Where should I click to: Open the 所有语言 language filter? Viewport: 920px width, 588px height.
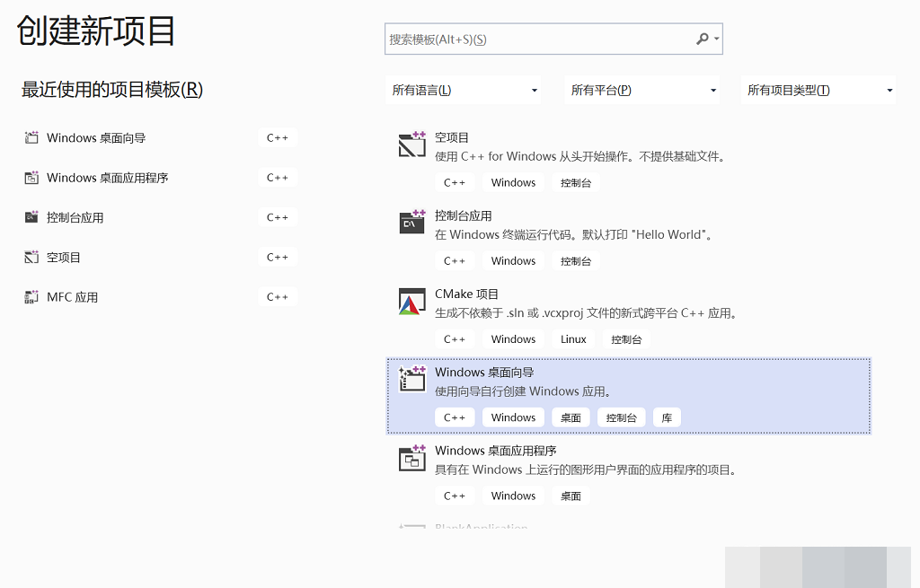(x=463, y=90)
